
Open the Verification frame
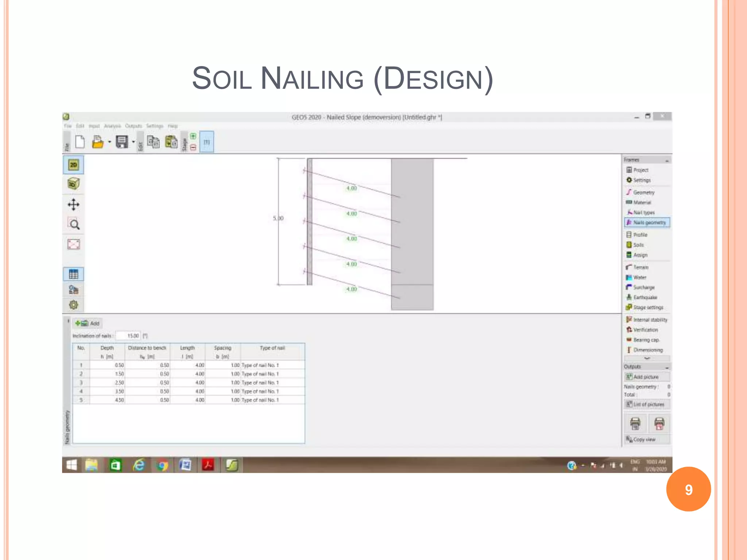pos(647,330)
